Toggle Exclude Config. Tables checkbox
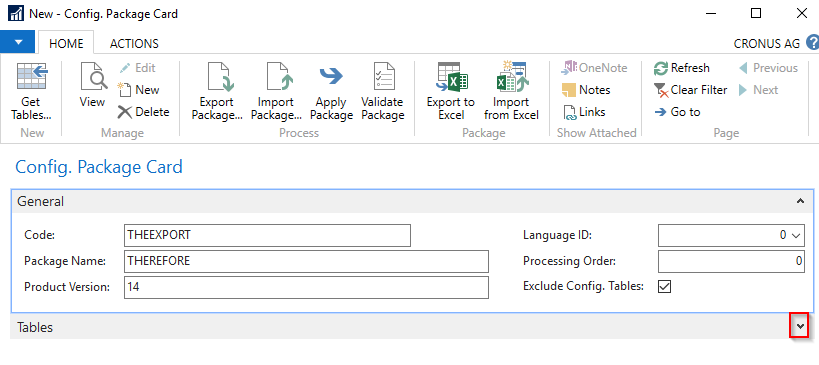The width and height of the screenshot is (819, 365). 664,286
